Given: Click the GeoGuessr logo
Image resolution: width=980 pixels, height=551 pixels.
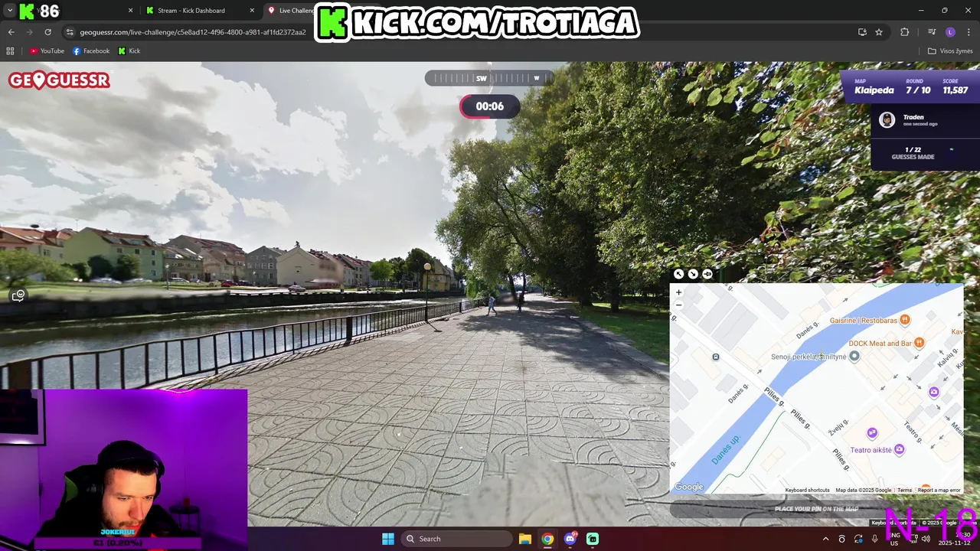Looking at the screenshot, I should tap(59, 80).
